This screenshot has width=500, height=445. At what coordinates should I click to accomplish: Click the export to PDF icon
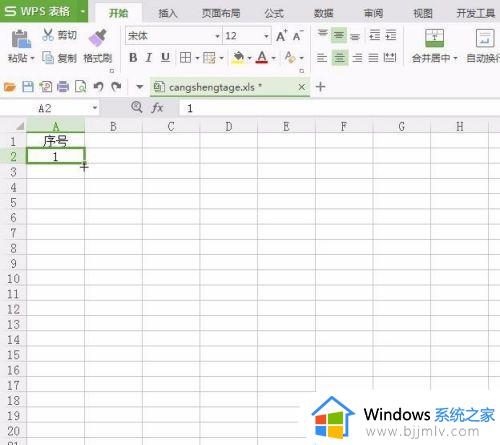[x=46, y=87]
